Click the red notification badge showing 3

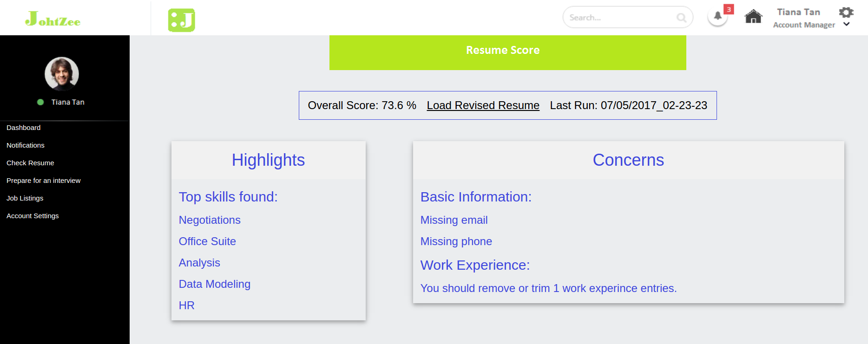tap(729, 9)
